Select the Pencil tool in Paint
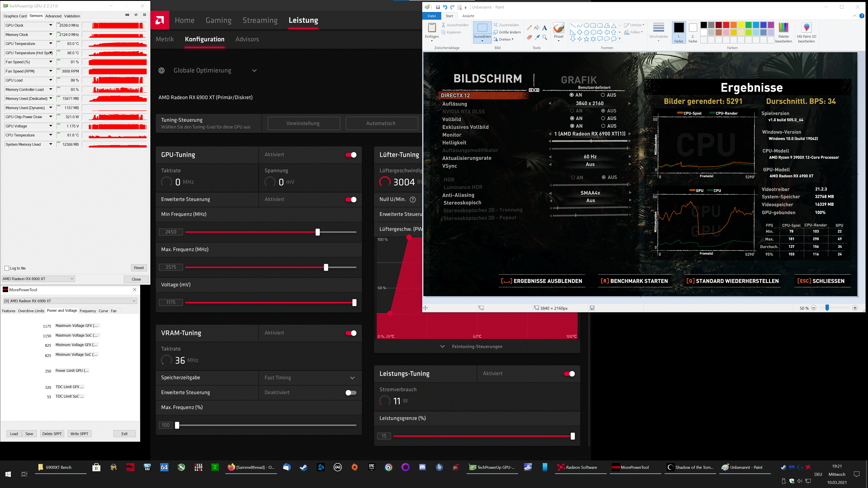Viewport: 868px width, 488px height. click(529, 28)
